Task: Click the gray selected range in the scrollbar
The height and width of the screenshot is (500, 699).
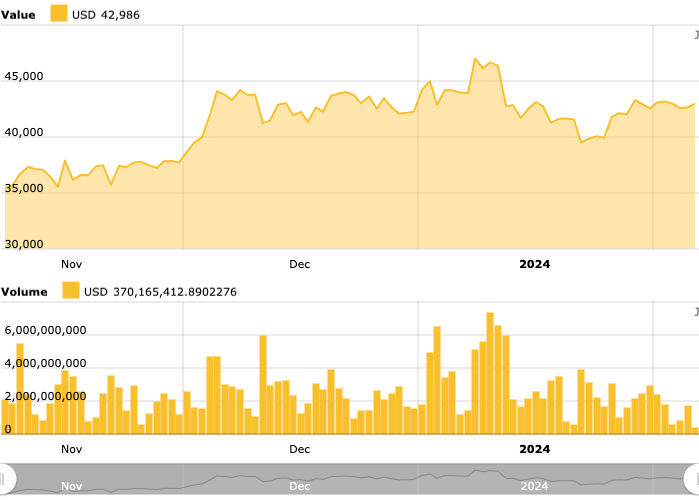Action: pos(350,479)
